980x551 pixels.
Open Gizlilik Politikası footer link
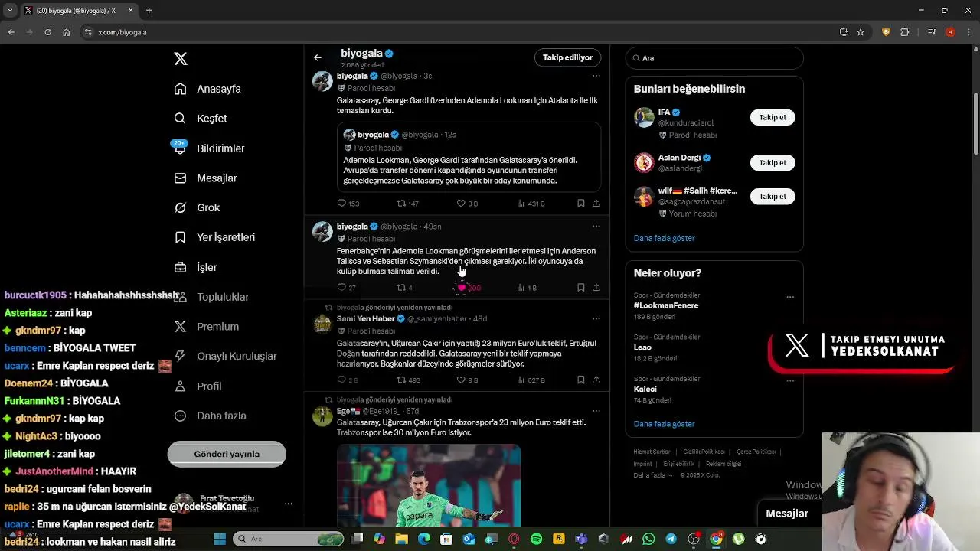tap(704, 452)
